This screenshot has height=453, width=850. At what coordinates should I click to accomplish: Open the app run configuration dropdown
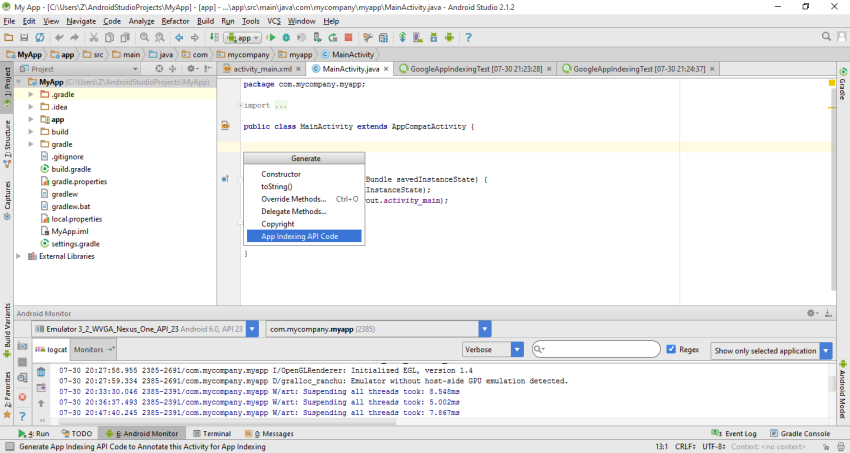(x=243, y=38)
